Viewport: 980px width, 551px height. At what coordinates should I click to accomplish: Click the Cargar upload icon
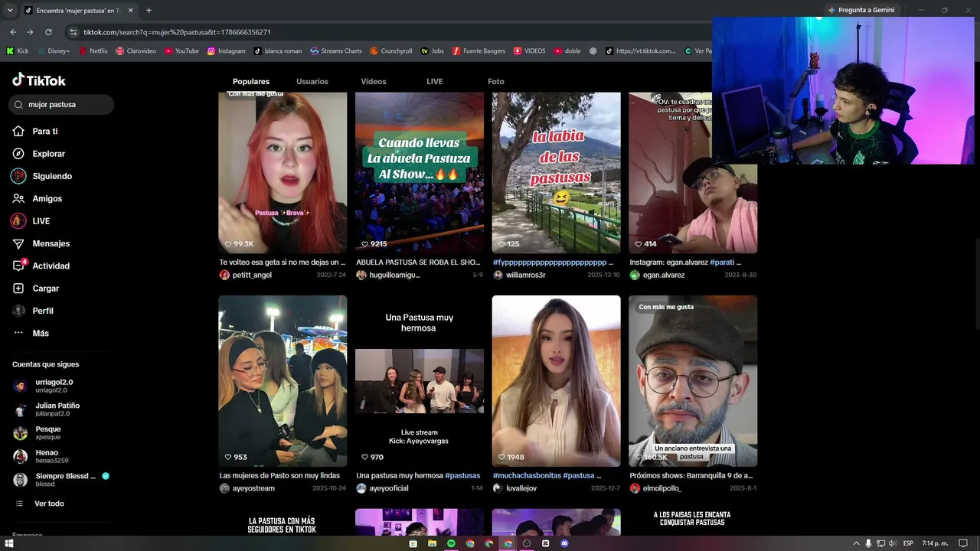pyautogui.click(x=18, y=289)
